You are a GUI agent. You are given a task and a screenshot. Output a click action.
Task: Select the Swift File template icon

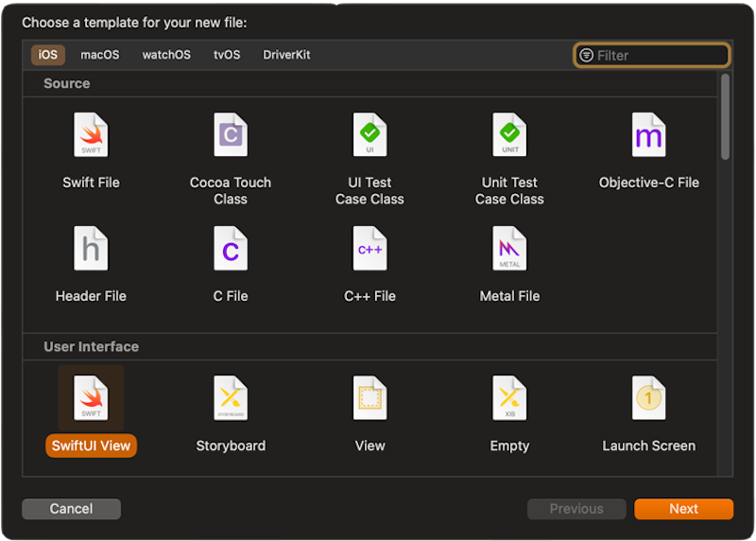[x=91, y=135]
